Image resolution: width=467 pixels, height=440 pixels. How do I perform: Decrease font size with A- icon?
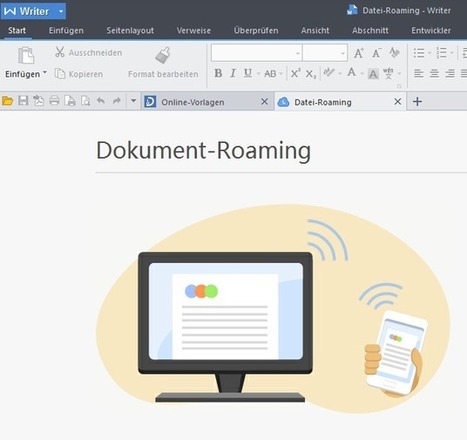point(377,53)
